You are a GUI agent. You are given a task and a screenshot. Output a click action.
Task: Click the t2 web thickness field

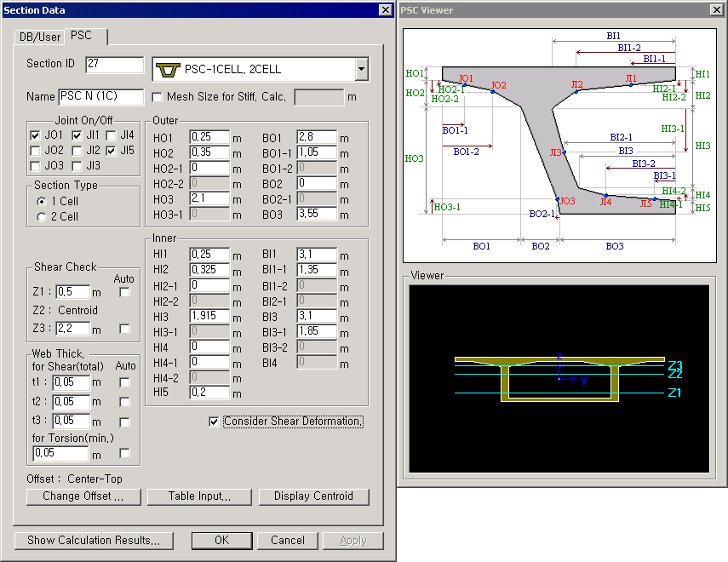pyautogui.click(x=71, y=402)
